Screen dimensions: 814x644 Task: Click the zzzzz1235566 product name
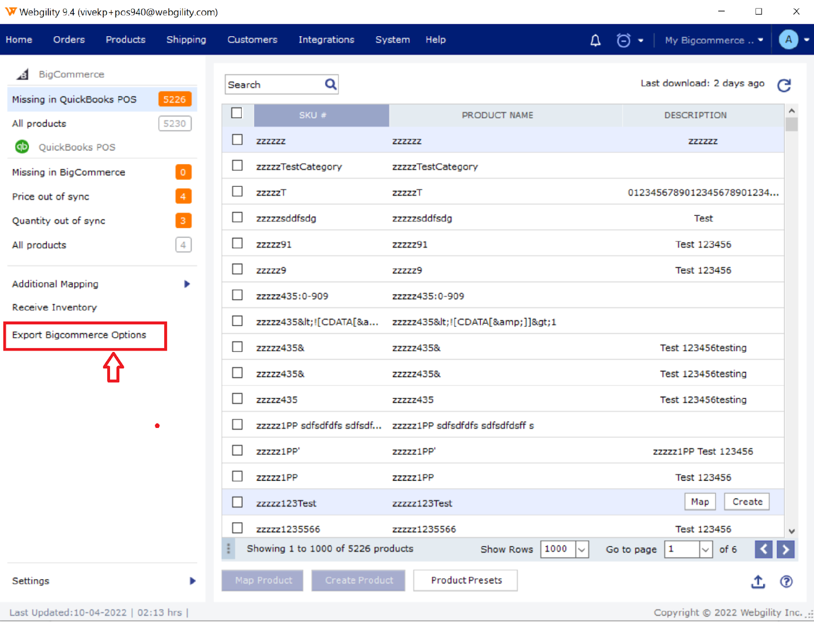point(424,529)
